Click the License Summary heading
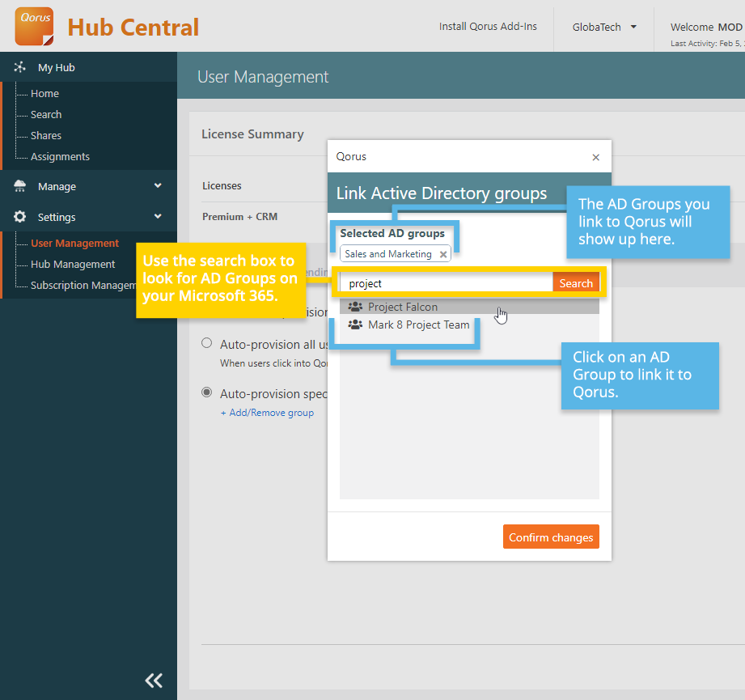 click(252, 134)
